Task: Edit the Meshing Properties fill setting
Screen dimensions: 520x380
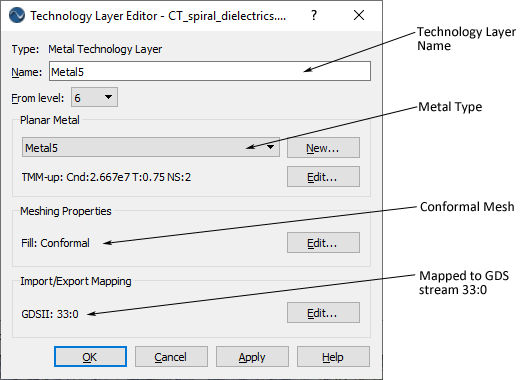Action: [323, 243]
